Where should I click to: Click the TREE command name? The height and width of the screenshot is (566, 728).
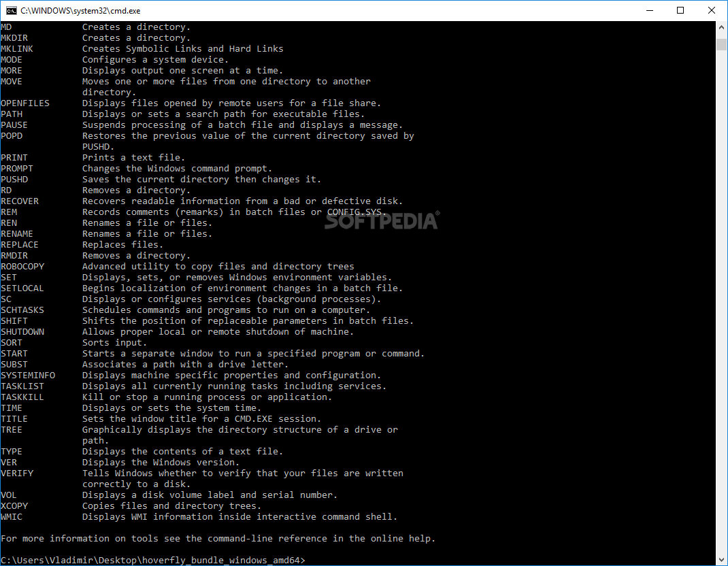(x=12, y=430)
